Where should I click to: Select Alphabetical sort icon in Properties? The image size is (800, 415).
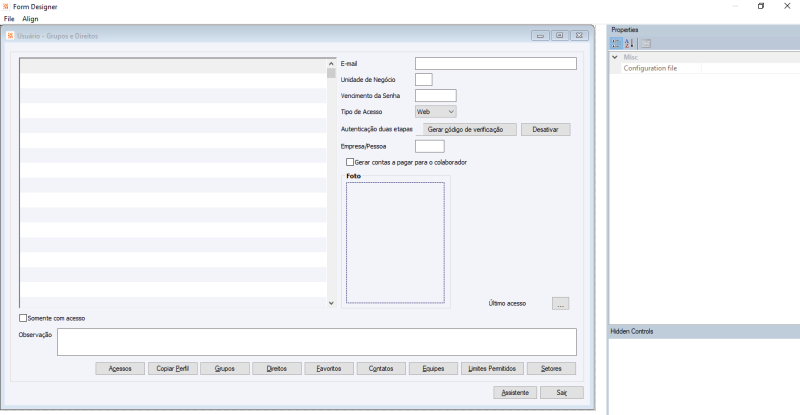click(629, 43)
